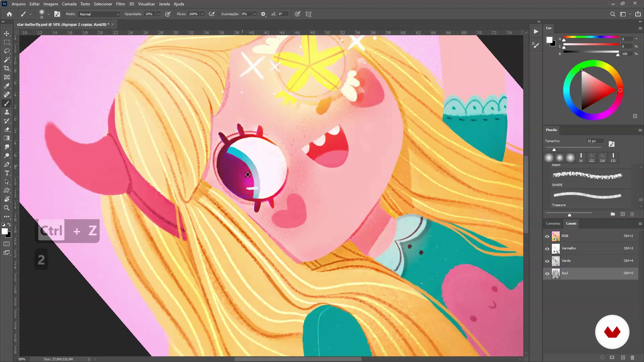Viewport: 644px width, 362px height.
Task: Open the brush preset picker arrow
Action: point(49,14)
